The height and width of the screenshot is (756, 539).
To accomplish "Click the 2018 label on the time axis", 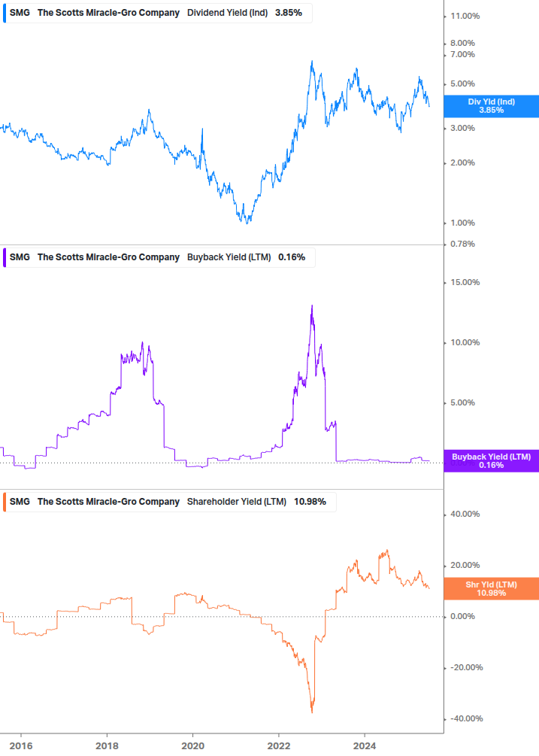I will (x=107, y=746).
